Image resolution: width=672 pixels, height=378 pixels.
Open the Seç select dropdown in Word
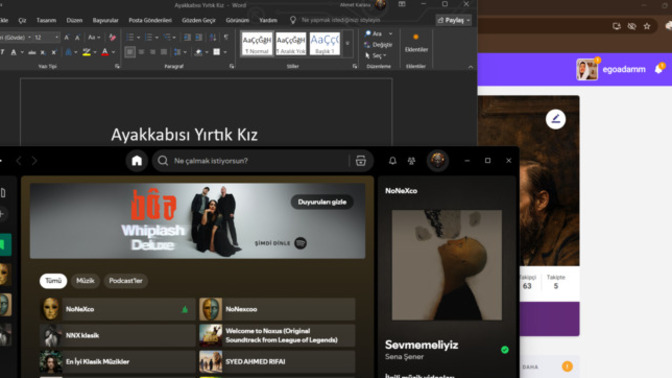[x=376, y=56]
